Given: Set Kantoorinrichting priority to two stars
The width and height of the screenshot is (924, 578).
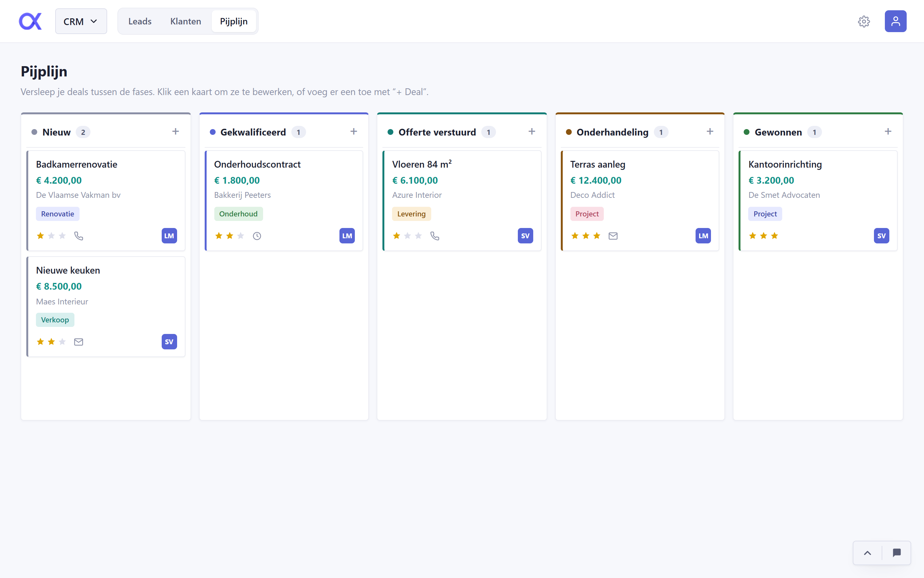Looking at the screenshot, I should 764,236.
